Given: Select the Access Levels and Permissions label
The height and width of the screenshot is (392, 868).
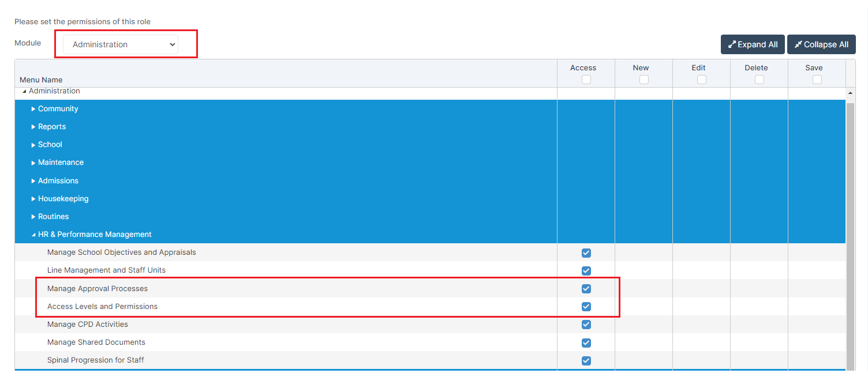Looking at the screenshot, I should click(x=103, y=307).
